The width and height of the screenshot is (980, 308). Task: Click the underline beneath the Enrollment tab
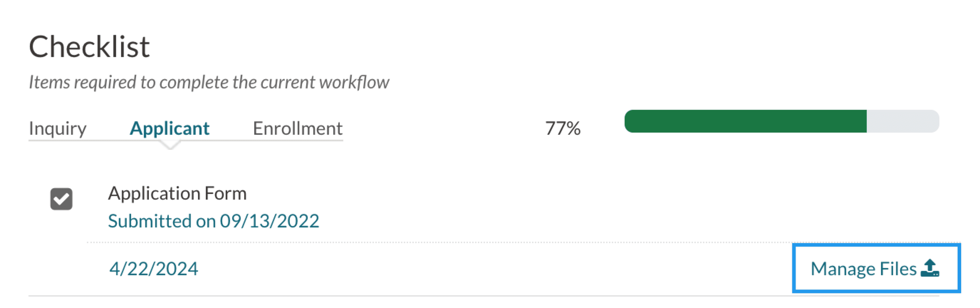coord(297,140)
